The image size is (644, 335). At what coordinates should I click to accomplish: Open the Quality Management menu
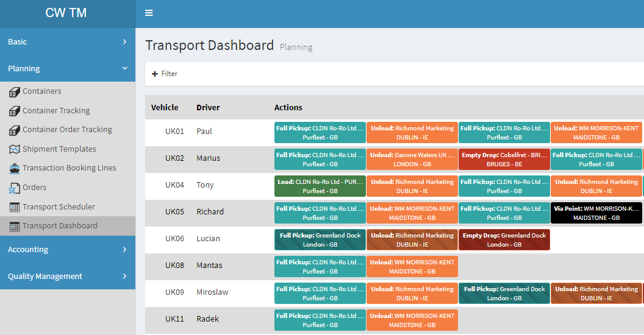pos(67,276)
